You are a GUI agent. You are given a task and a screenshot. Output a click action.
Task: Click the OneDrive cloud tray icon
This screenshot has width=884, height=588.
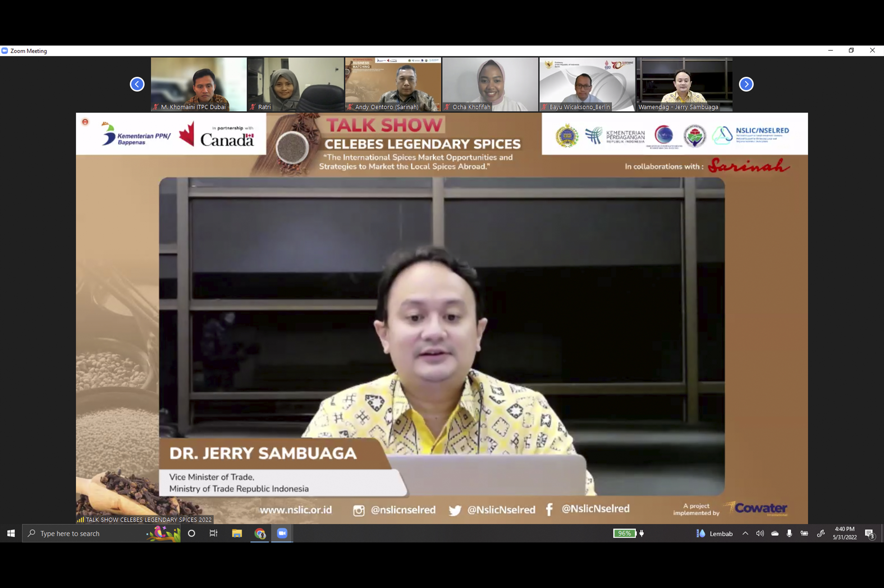pos(774,533)
